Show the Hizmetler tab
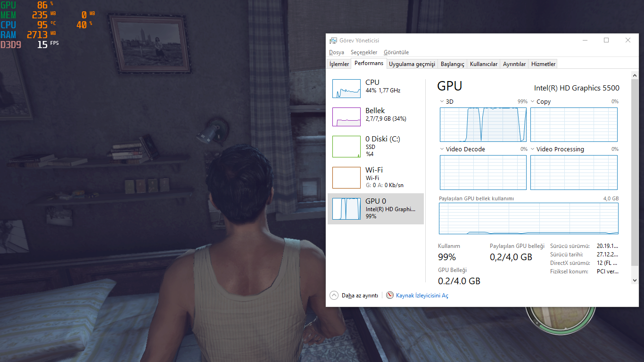 [544, 64]
